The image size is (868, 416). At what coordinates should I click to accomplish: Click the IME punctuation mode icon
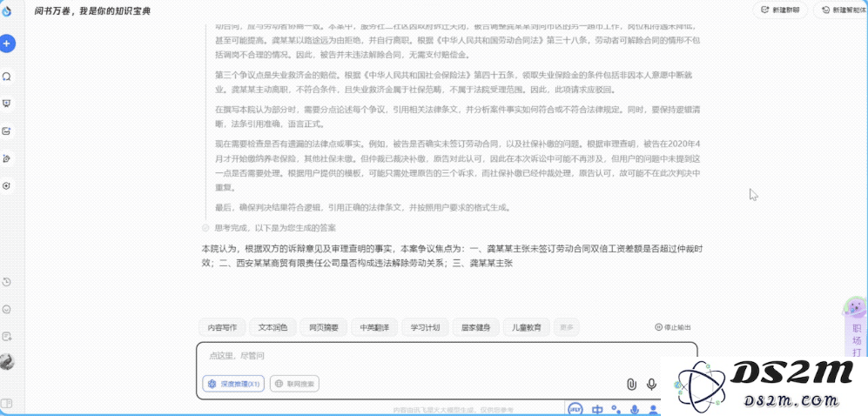pos(616,410)
